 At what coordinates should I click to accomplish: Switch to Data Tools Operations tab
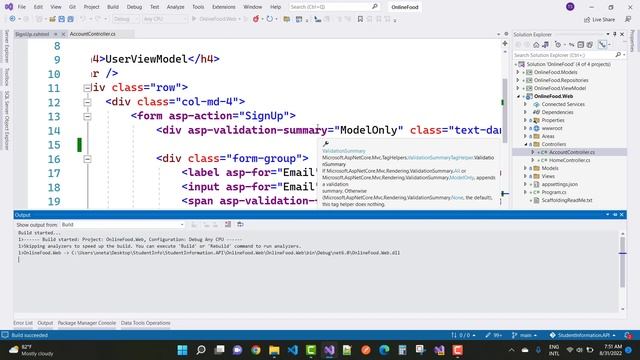point(145,323)
